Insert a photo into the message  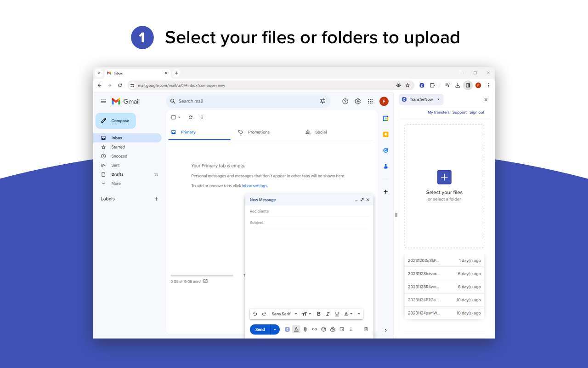[x=342, y=329]
